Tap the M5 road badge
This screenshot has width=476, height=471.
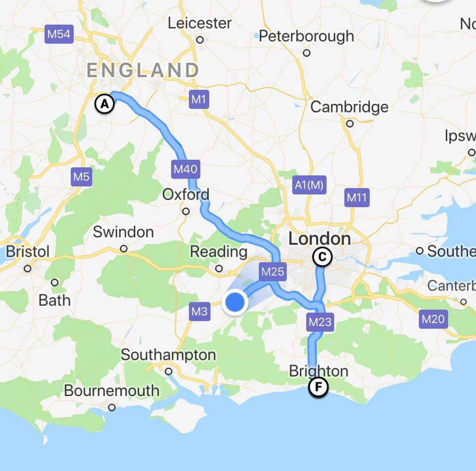coord(82,177)
